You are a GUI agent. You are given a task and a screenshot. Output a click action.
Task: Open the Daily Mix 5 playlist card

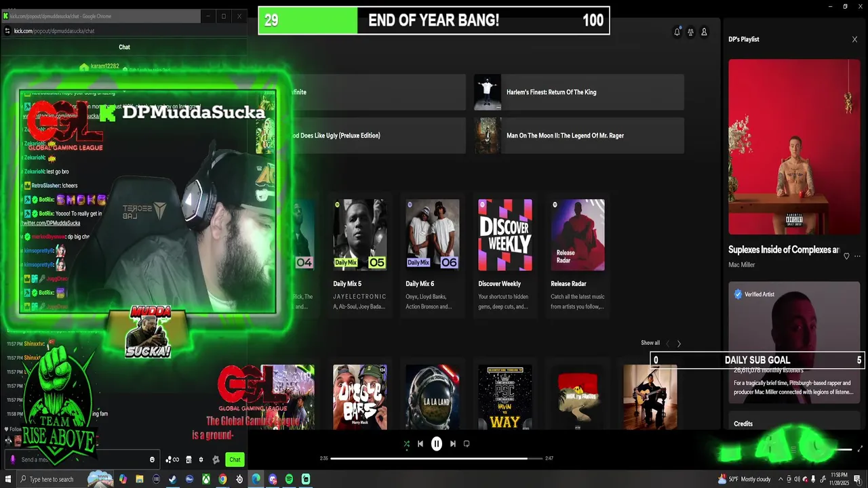[360, 256]
